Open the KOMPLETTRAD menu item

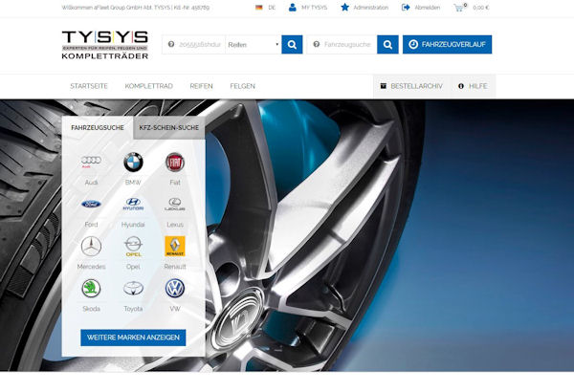point(148,86)
